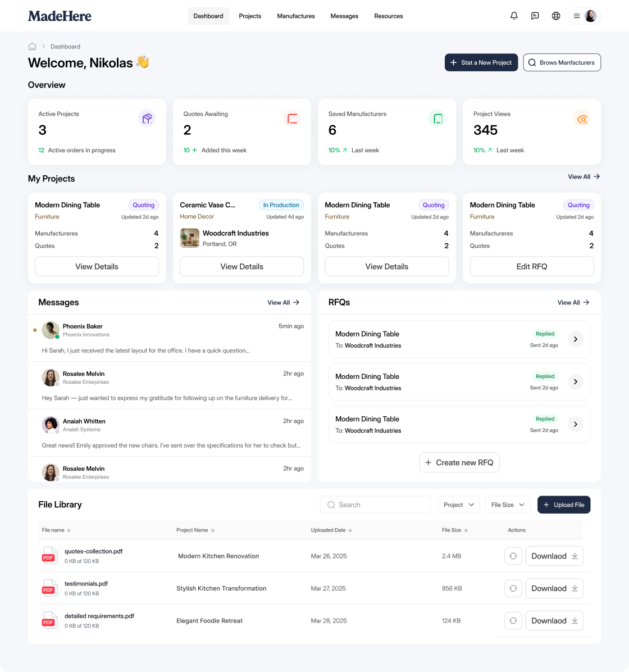The height and width of the screenshot is (672, 629).
Task: Sort by Uploaded Date column
Action: pyautogui.click(x=332, y=530)
